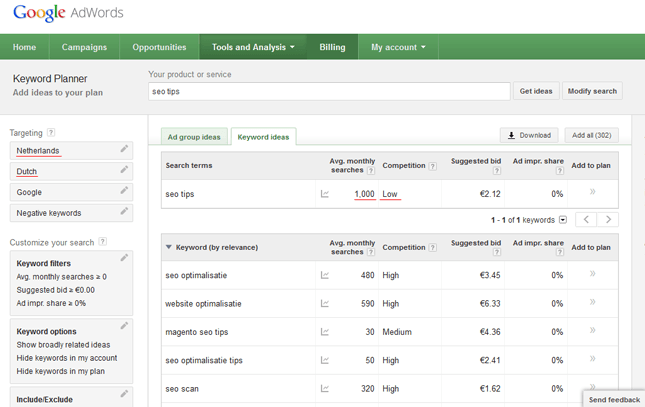Click pencil icon beside Dutch language
Viewport: 645px width, 407px height.
124,171
